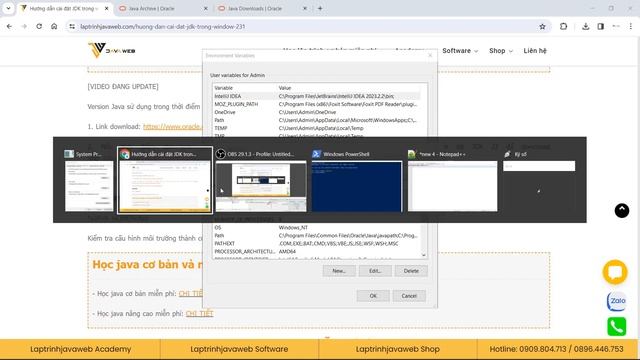Open Laptrinhjavaweb Shop footer link
640x360 pixels.
click(x=398, y=349)
